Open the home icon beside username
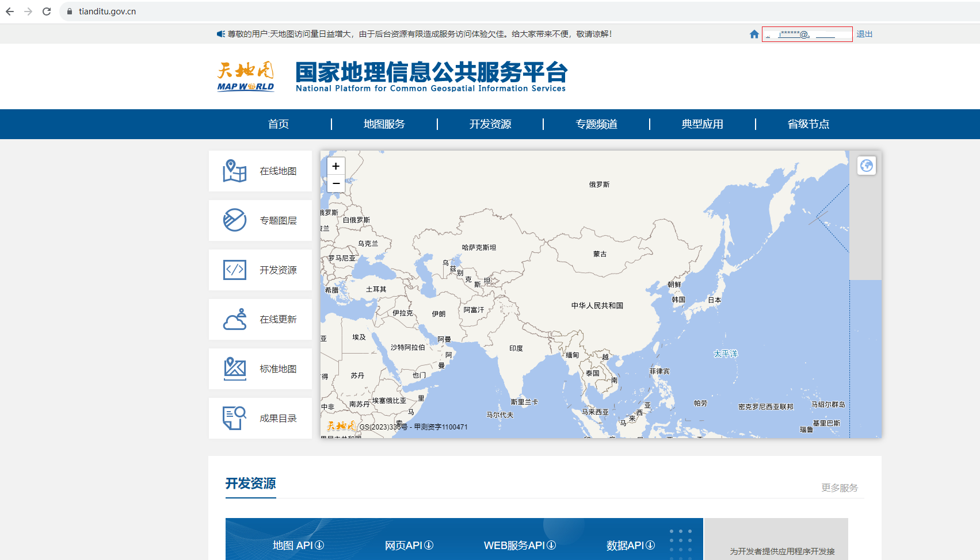This screenshot has height=560, width=980. tap(754, 34)
